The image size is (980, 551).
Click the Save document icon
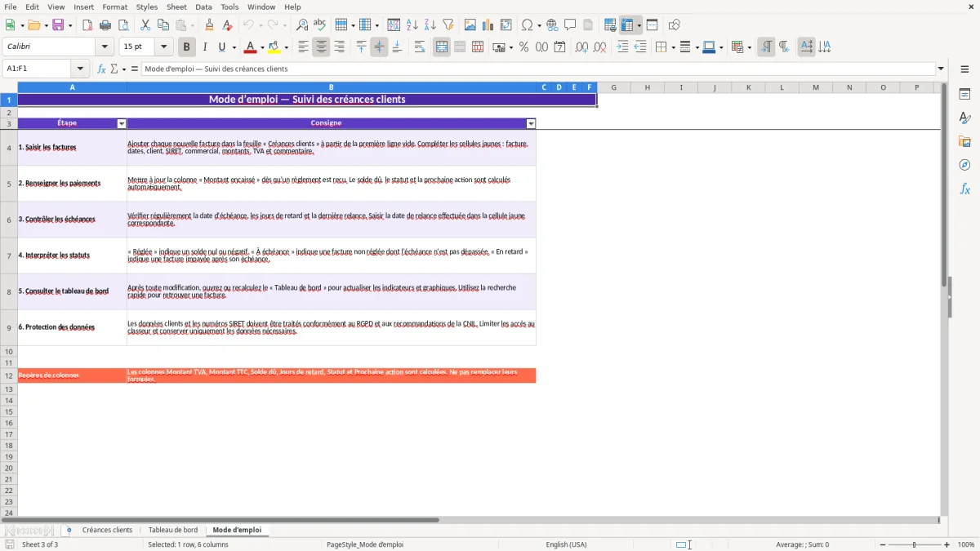coord(59,25)
